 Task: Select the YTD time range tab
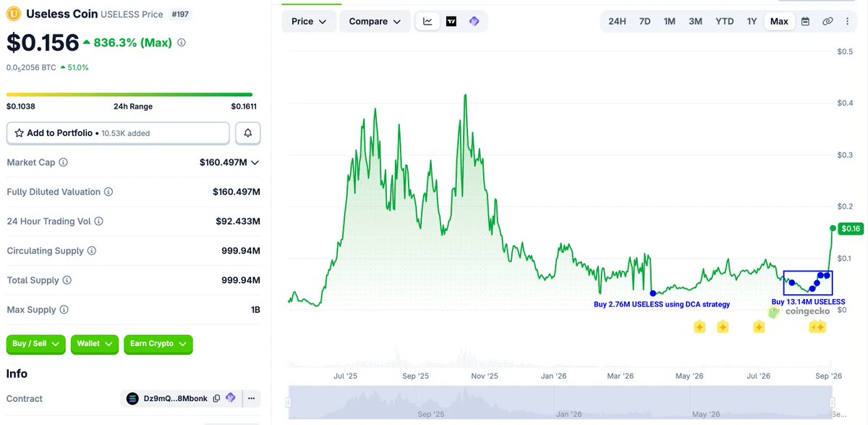(x=725, y=21)
